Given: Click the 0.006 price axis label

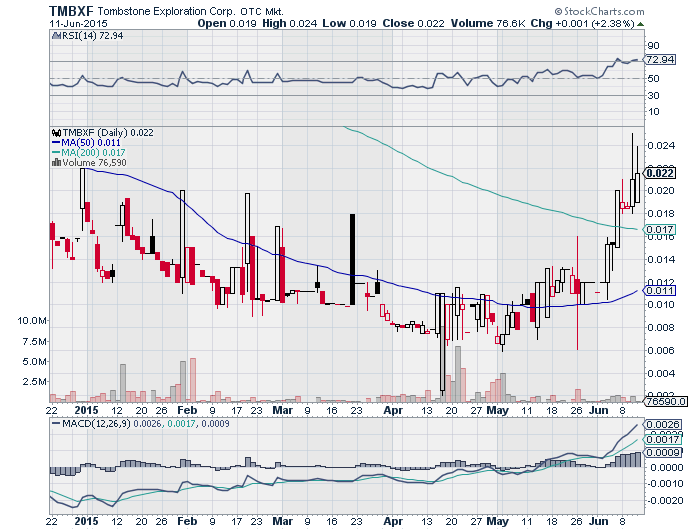Looking at the screenshot, I should point(661,351).
